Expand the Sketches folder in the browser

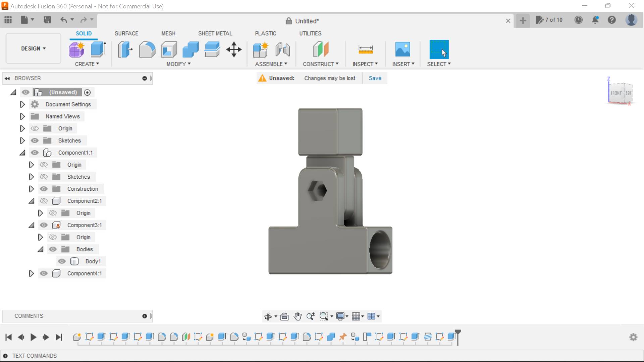click(x=22, y=140)
